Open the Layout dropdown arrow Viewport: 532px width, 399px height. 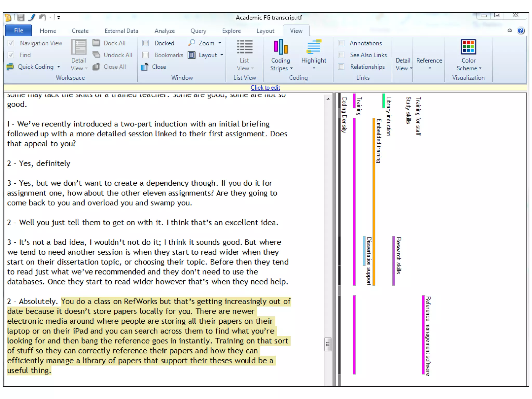[x=222, y=55]
